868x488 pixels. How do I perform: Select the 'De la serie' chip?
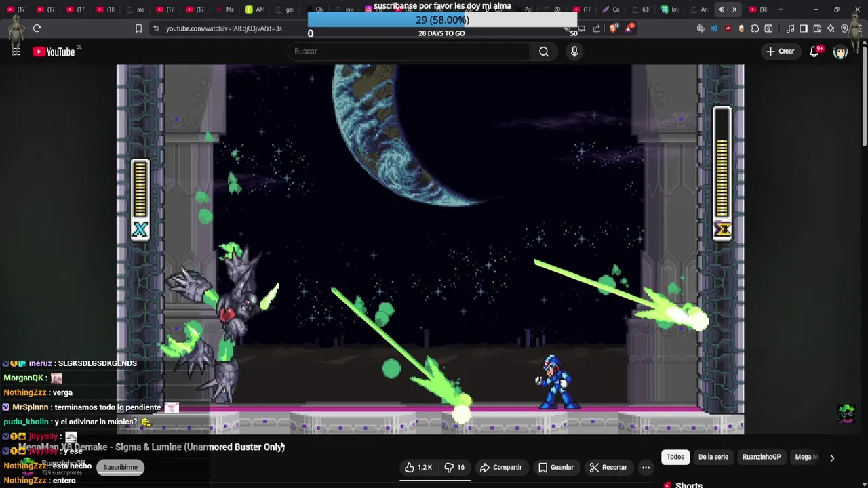pyautogui.click(x=713, y=457)
